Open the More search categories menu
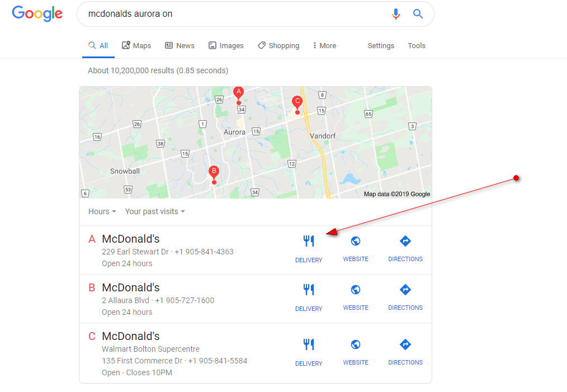Viewport: 567px width, 392px height. click(324, 45)
